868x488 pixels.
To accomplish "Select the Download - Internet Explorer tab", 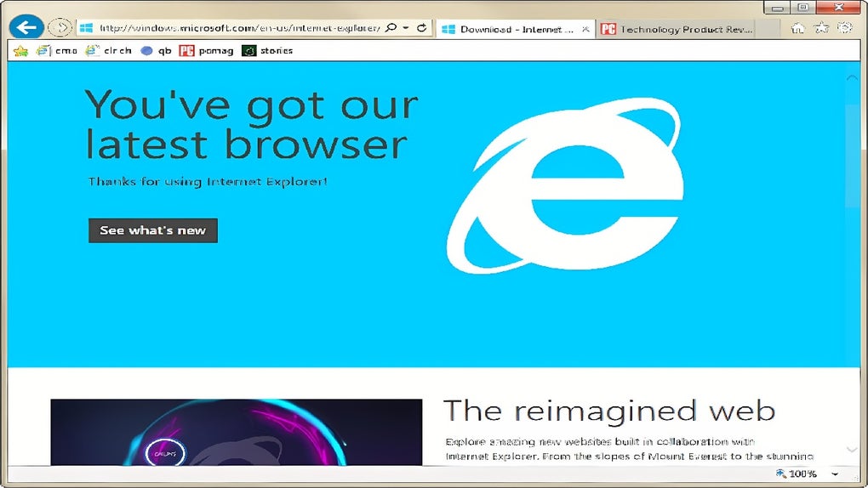I will click(516, 29).
